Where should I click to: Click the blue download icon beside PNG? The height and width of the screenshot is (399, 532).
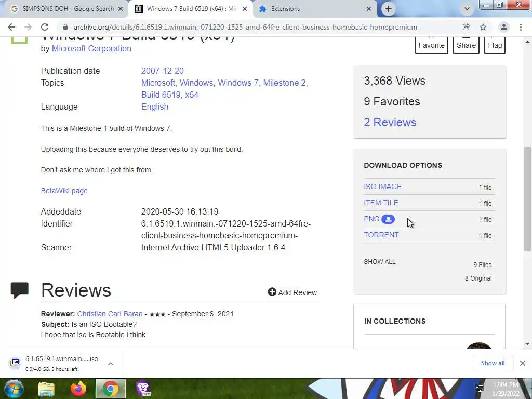pos(388,219)
